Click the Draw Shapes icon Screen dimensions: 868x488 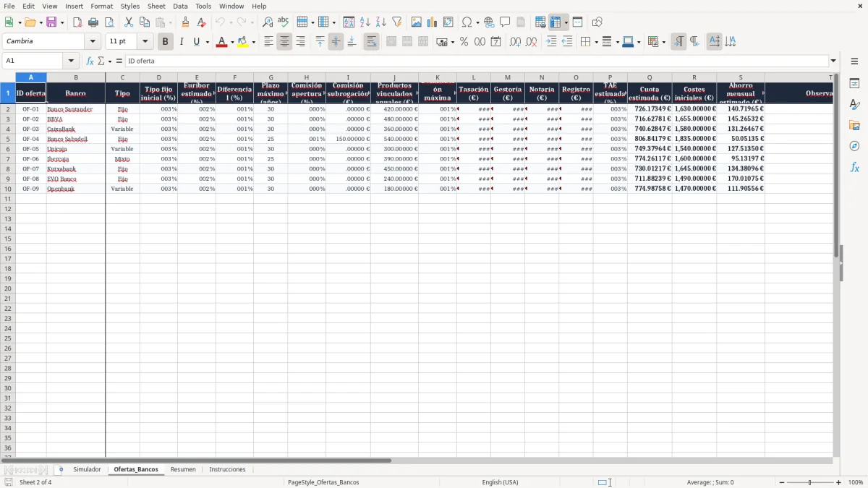(x=597, y=22)
